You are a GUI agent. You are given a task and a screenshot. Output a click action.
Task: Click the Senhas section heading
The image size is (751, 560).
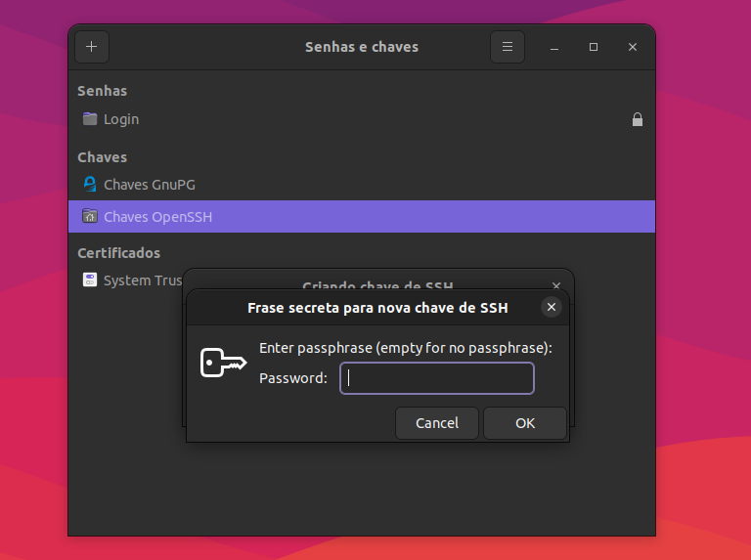[x=103, y=91]
